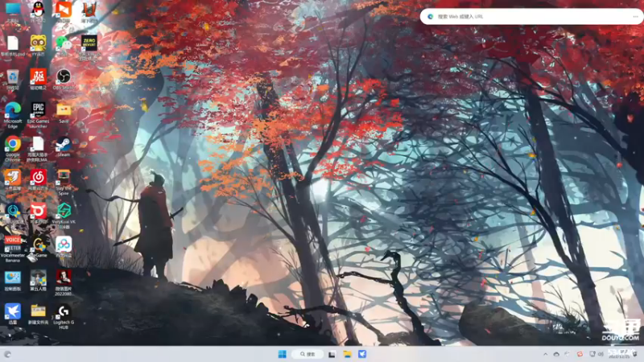This screenshot has width=644, height=362.
Task: Click the taskbar search box
Action: click(308, 354)
